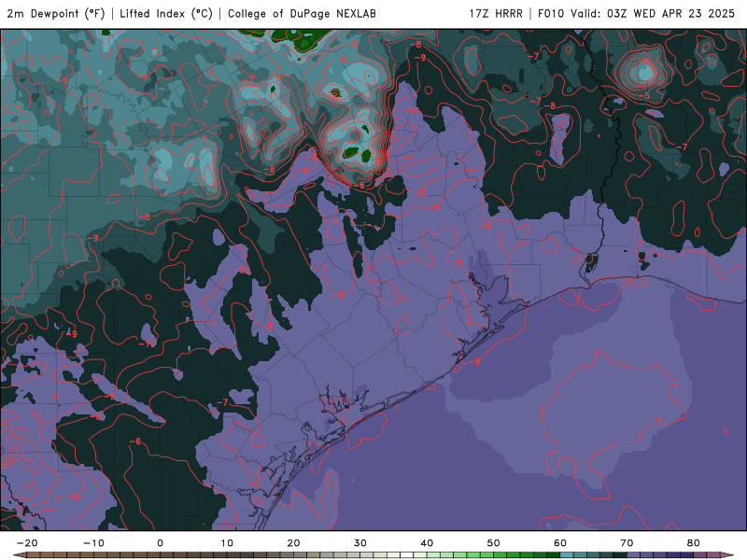747x560 pixels.
Task: Click the '-10' color scale label below the map
Action: point(93,543)
